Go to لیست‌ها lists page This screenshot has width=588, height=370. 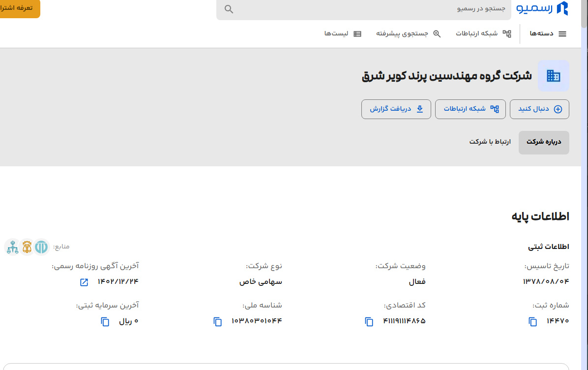pyautogui.click(x=343, y=33)
